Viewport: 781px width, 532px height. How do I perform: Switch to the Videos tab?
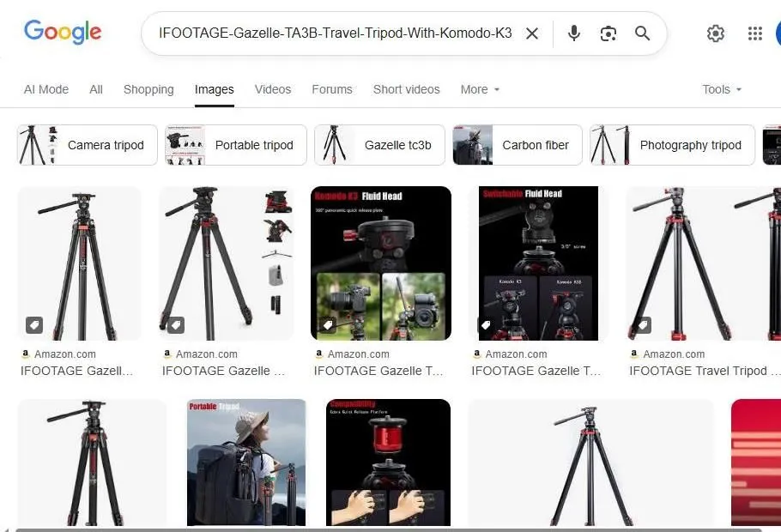click(272, 89)
